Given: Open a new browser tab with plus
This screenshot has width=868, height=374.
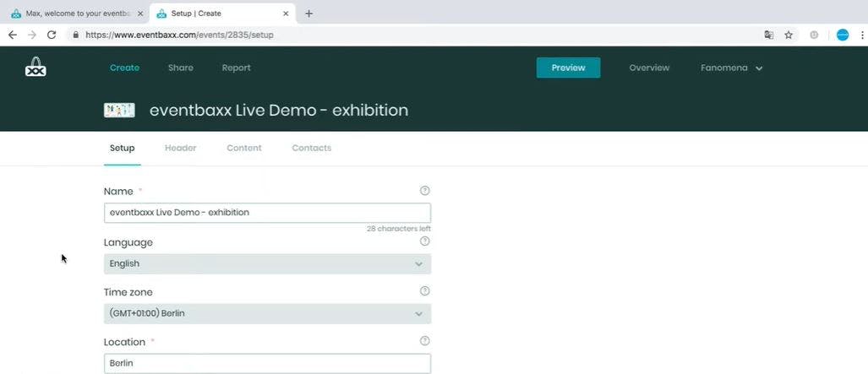Looking at the screenshot, I should point(308,14).
